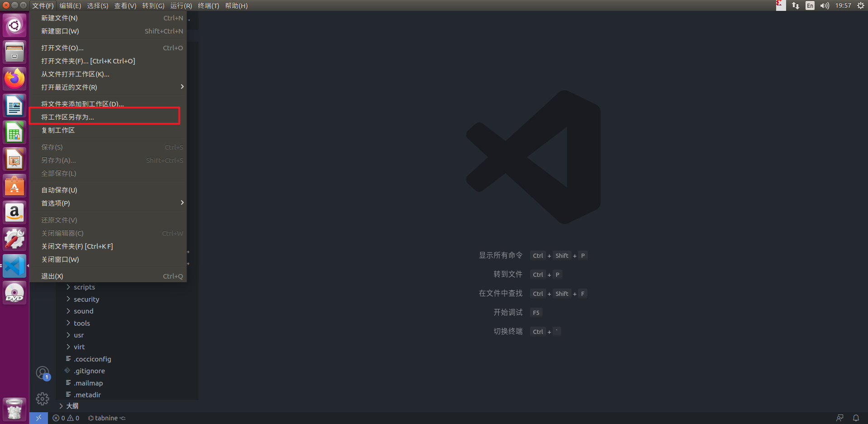Choose Add Folder to Workspace (将文件夹添加到工作区)
Viewport: 868px width, 424px height.
(108, 104)
